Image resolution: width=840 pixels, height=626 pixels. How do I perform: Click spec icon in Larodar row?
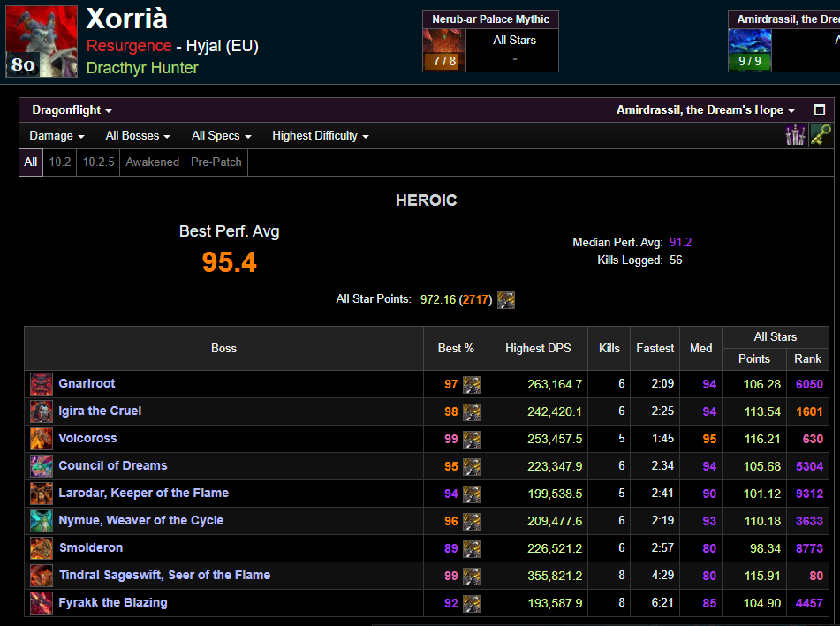[472, 494]
